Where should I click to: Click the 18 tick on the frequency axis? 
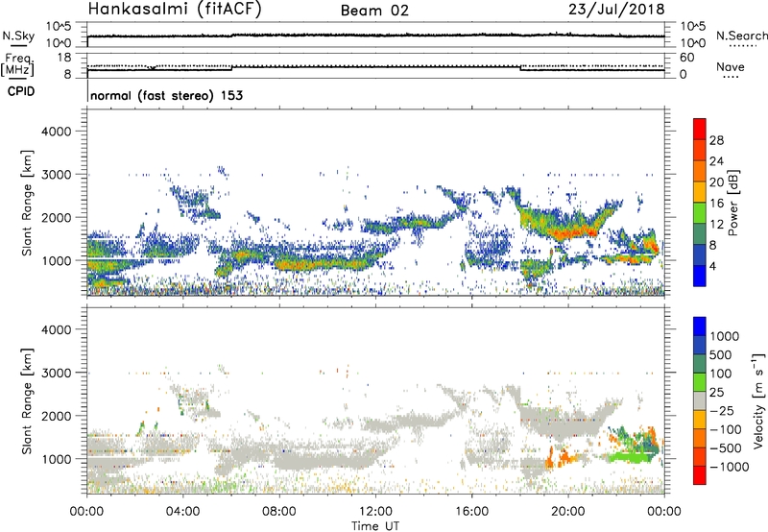coord(64,58)
